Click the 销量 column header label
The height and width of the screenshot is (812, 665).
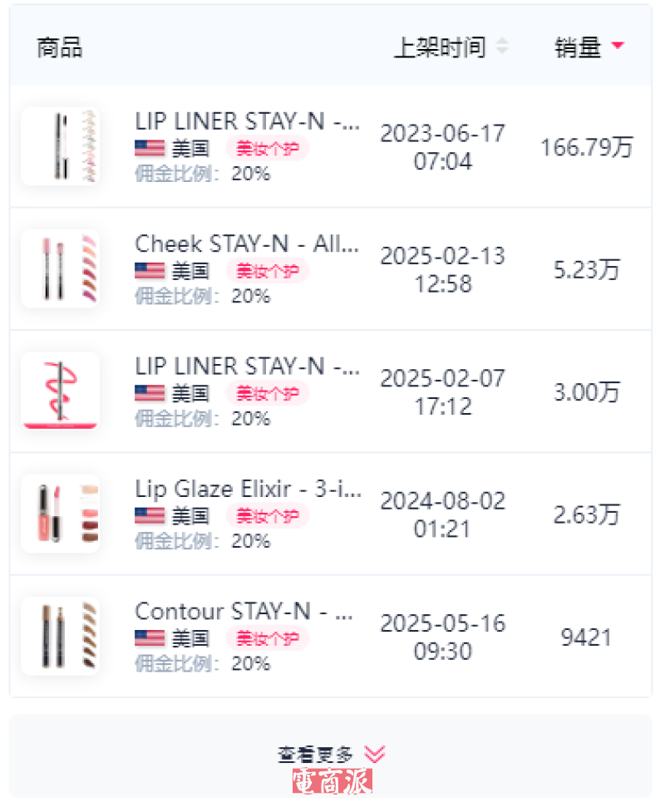578,47
